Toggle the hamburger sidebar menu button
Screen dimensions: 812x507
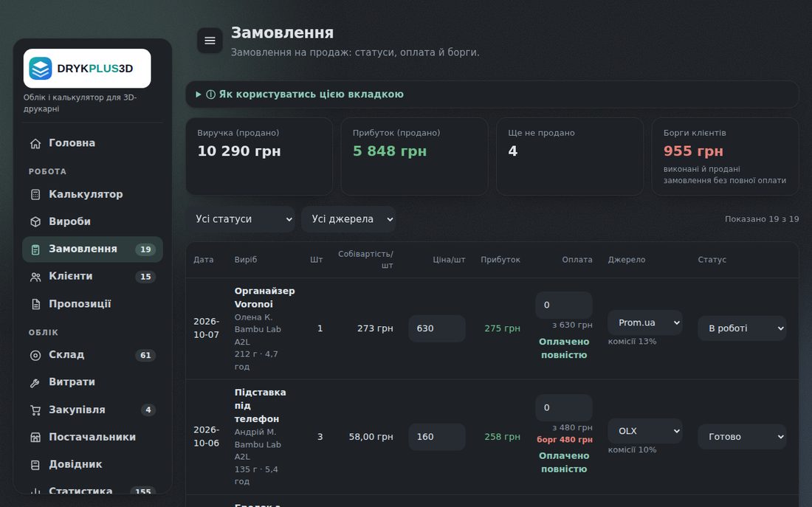click(x=210, y=41)
